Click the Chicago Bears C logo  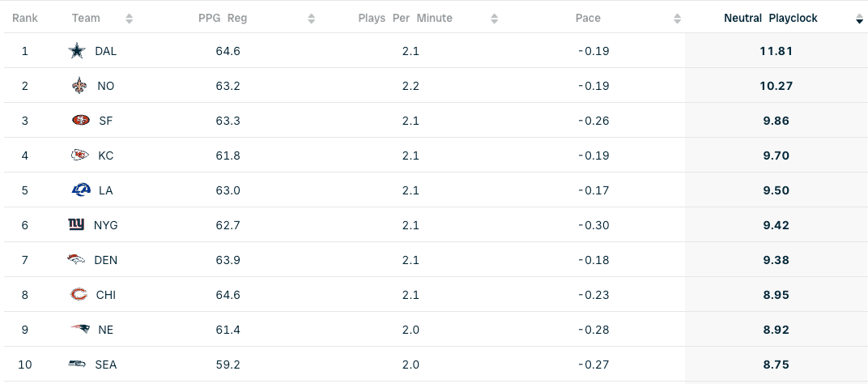[x=79, y=294]
